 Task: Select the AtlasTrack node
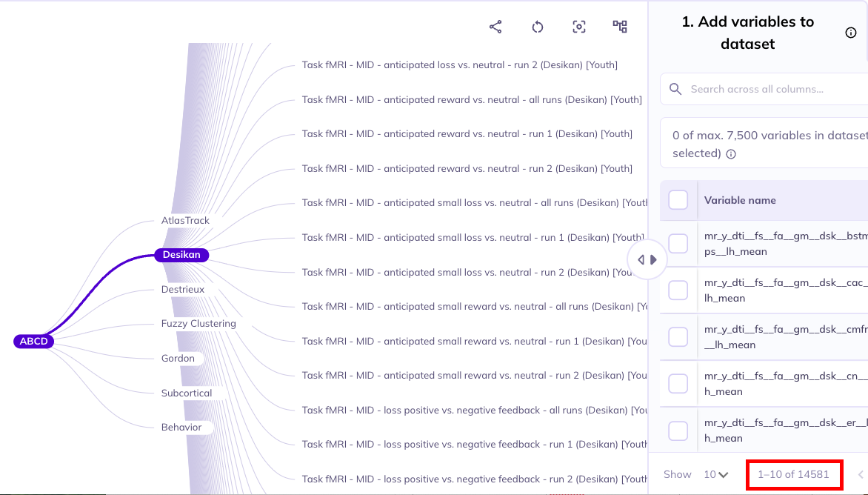[x=185, y=220]
